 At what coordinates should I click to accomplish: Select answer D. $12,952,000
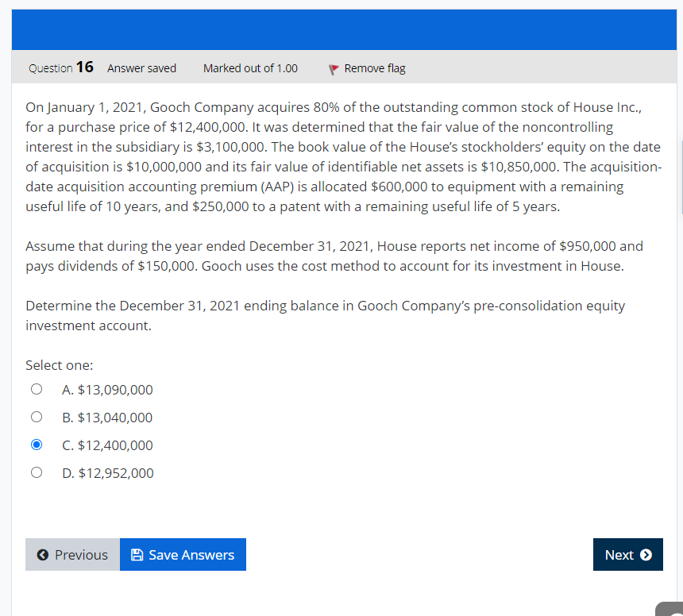point(37,472)
